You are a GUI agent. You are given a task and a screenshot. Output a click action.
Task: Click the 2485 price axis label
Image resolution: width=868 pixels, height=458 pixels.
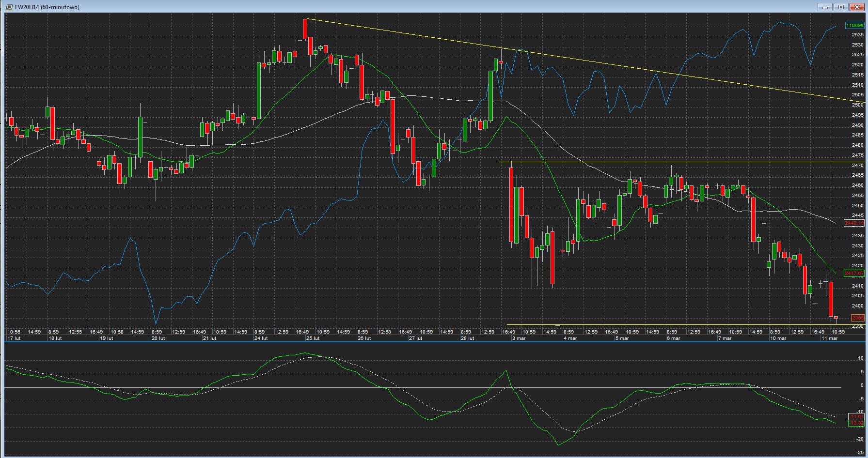(x=857, y=135)
